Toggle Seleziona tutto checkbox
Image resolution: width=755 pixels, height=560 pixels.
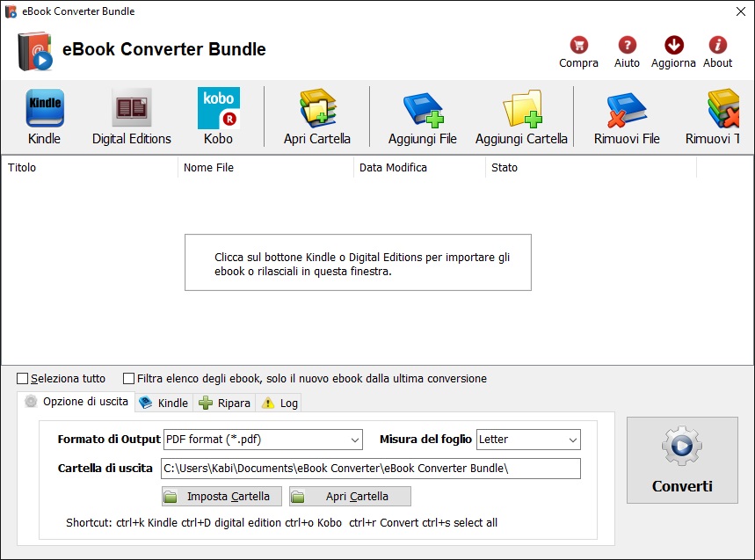pos(22,379)
